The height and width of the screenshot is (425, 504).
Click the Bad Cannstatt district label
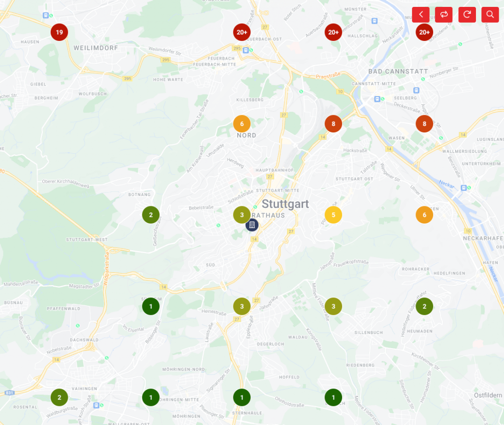tap(398, 71)
